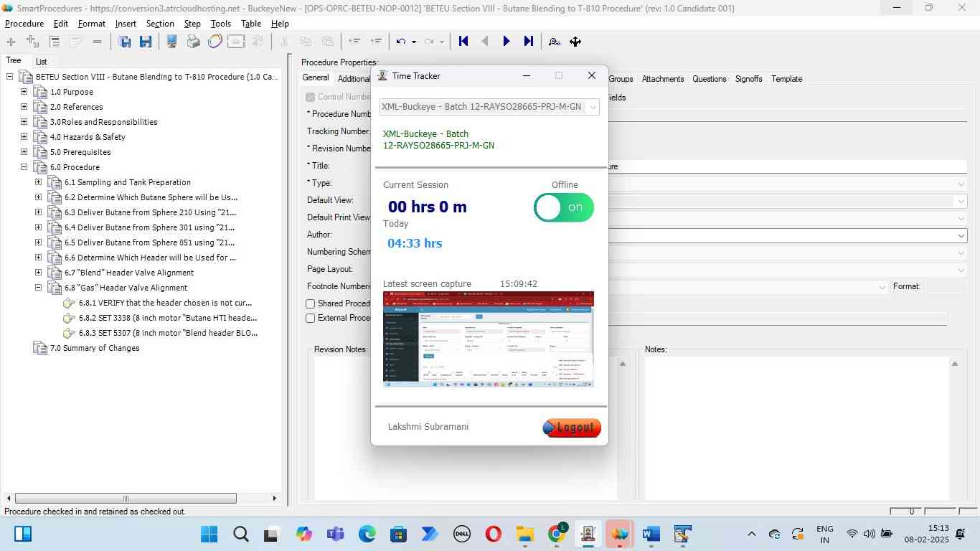Expand the 6.1 Sampling and Tank Preparation node

point(39,182)
